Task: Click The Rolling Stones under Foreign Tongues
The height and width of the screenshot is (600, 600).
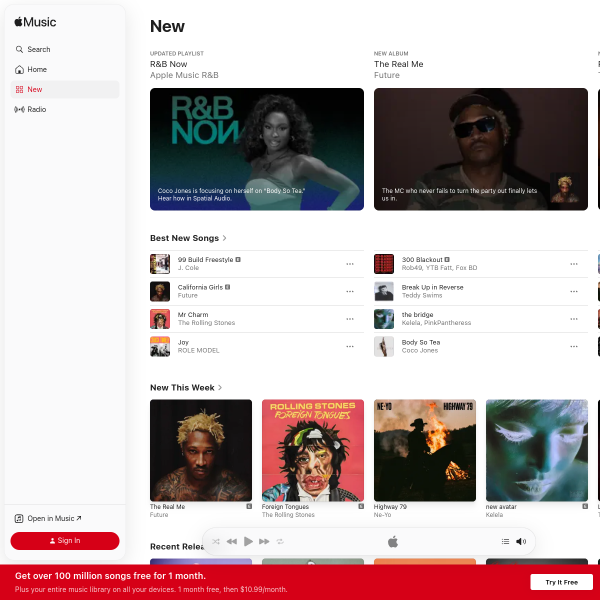Action: [288, 515]
